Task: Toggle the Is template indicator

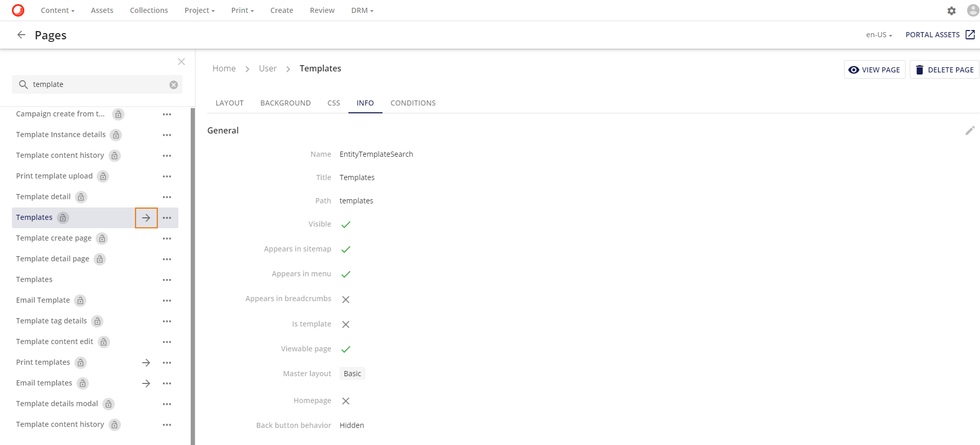Action: [346, 324]
